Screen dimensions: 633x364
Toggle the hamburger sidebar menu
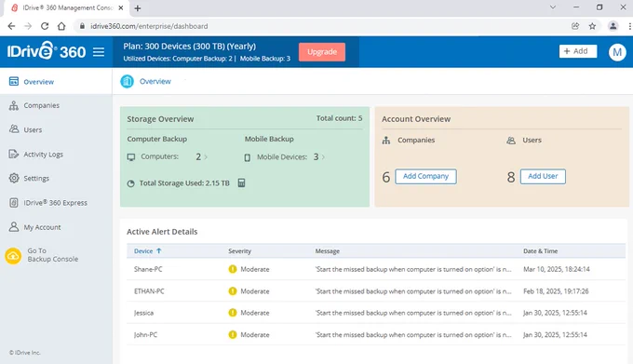point(99,52)
